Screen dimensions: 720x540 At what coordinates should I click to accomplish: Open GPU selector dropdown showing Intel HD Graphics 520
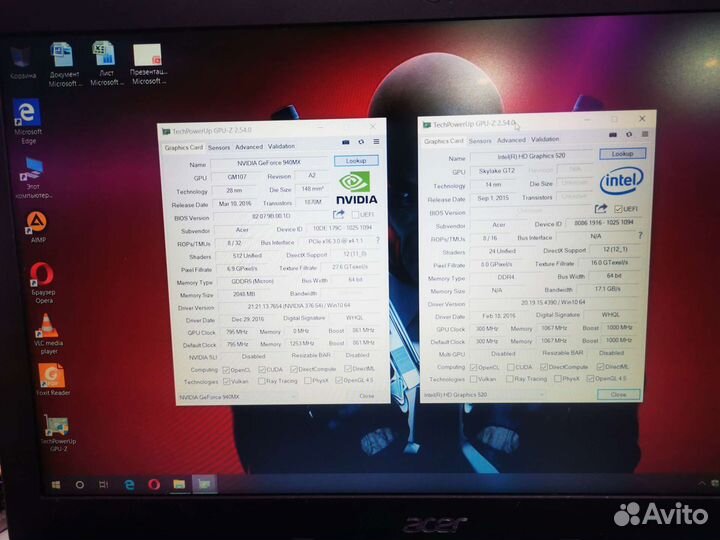[x=482, y=394]
